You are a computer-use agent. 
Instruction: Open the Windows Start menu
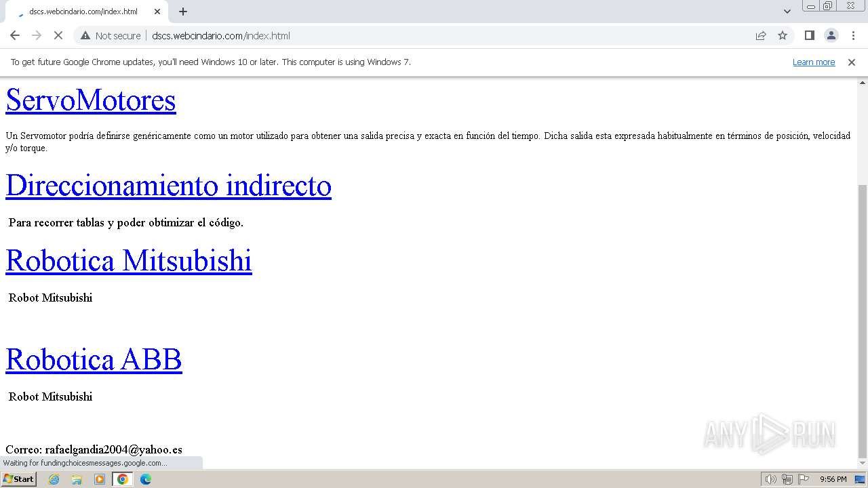tap(18, 479)
